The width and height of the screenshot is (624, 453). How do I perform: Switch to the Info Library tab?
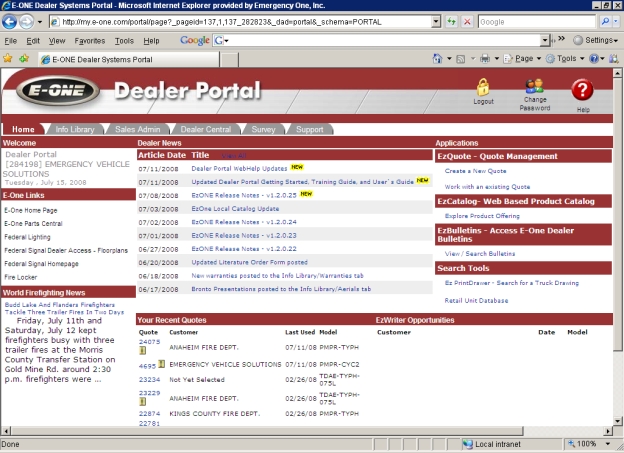pyautogui.click(x=75, y=129)
